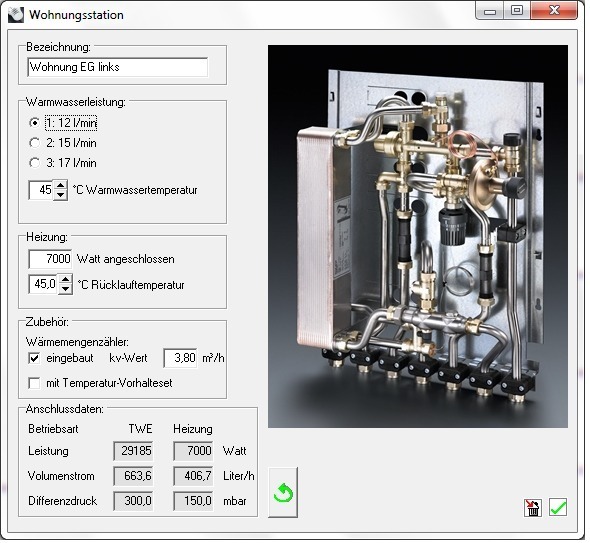Click the TWE Leistung readout field
This screenshot has height=543, width=590.
133,451
